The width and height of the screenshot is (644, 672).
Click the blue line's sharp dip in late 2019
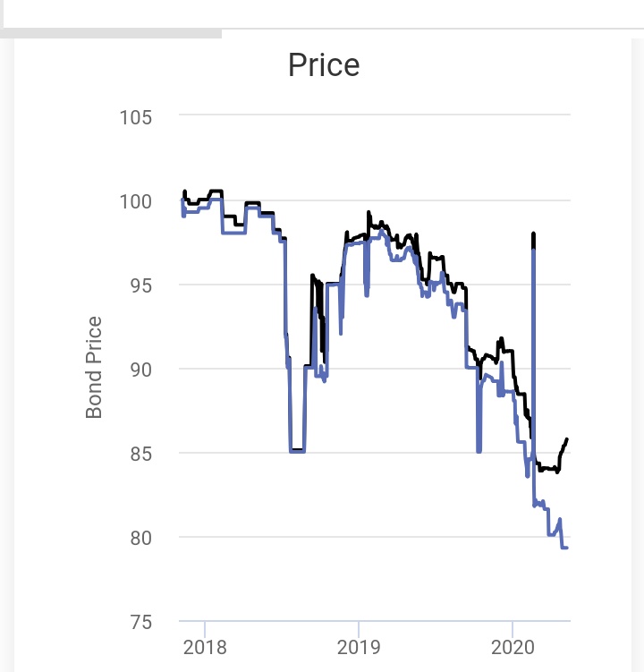pos(479,451)
